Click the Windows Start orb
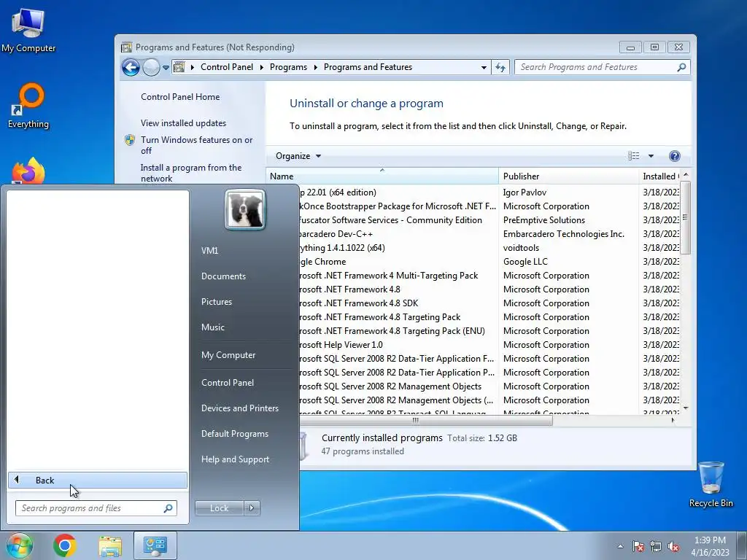 pos(19,545)
